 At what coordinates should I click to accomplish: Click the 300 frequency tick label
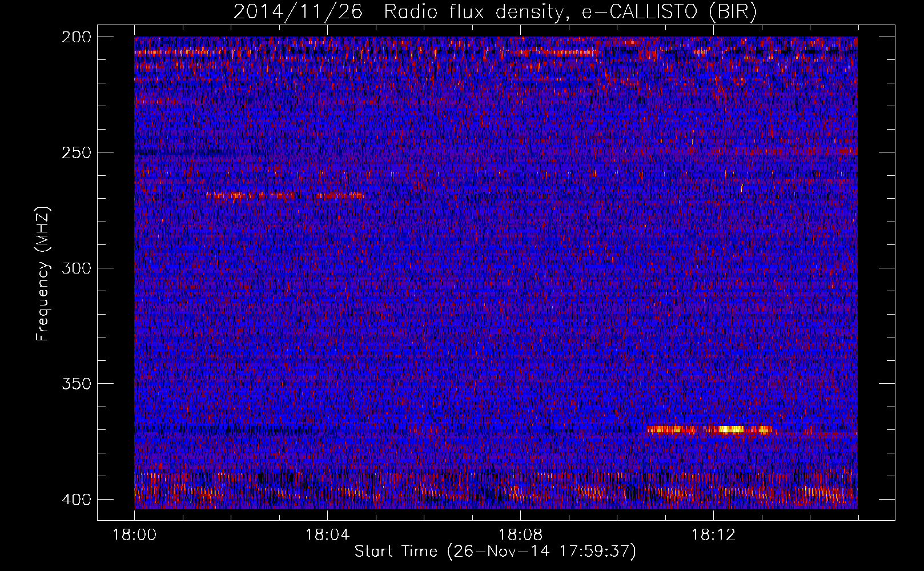pyautogui.click(x=76, y=268)
